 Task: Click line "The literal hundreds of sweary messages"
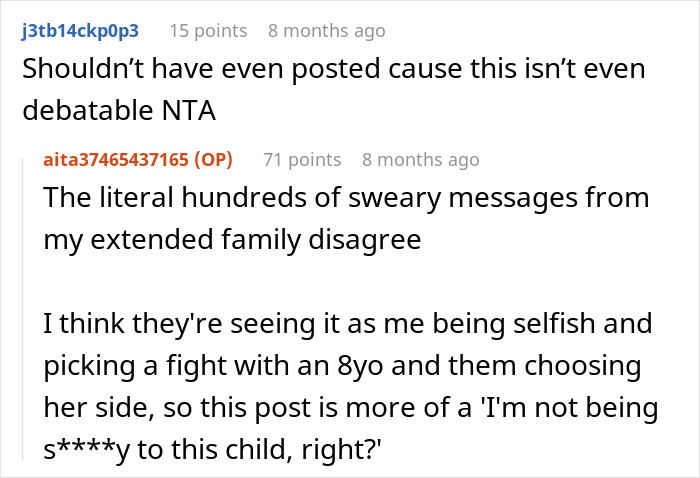[x=346, y=198]
